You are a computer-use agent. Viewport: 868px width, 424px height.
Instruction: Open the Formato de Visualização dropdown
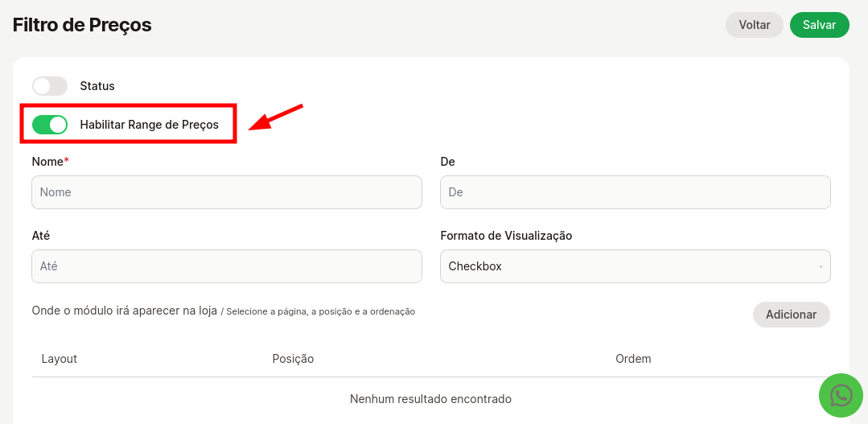(634, 266)
